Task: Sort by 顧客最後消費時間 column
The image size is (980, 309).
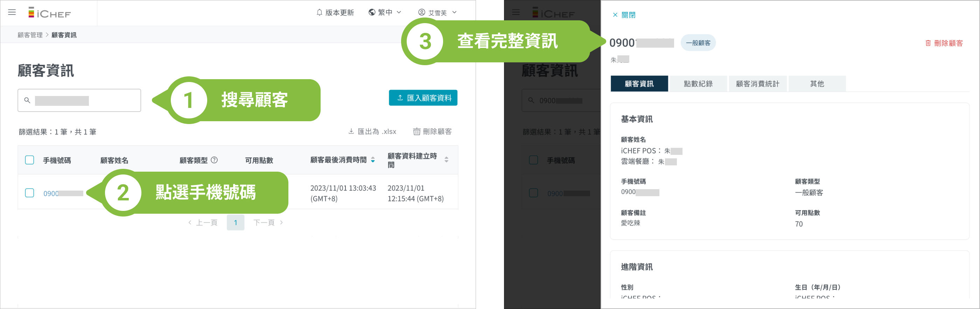Action: tap(373, 160)
